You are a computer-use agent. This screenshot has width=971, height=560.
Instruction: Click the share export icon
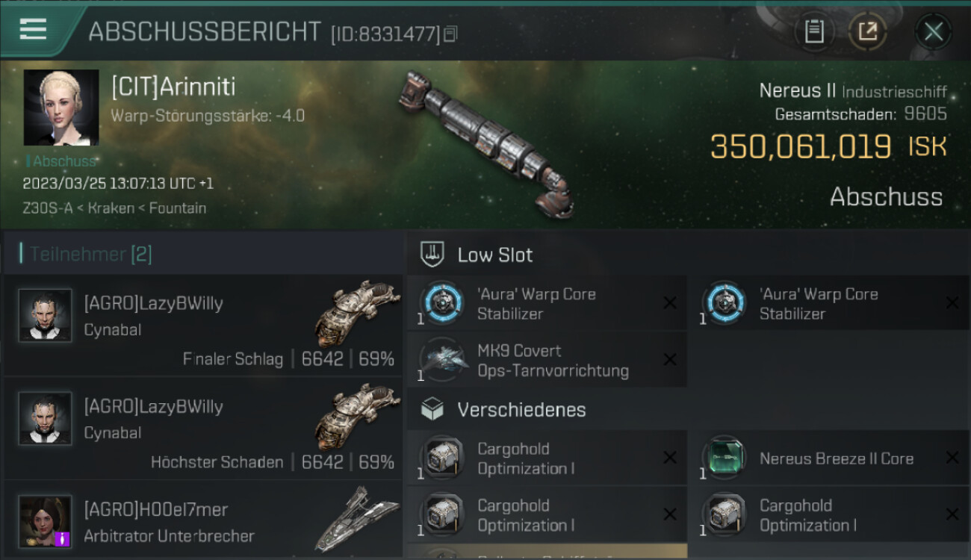pyautogui.click(x=868, y=31)
